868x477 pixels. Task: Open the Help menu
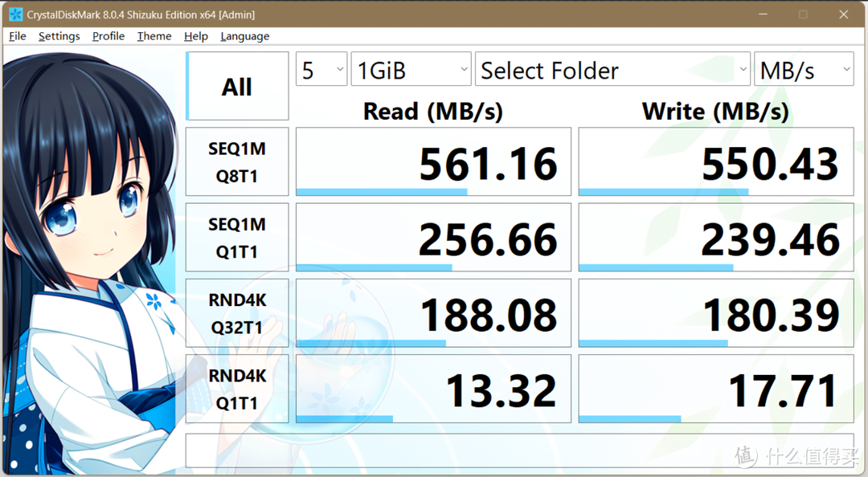point(195,36)
